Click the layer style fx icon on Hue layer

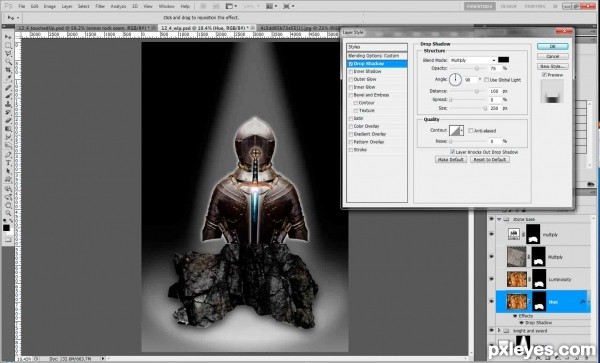click(x=583, y=302)
